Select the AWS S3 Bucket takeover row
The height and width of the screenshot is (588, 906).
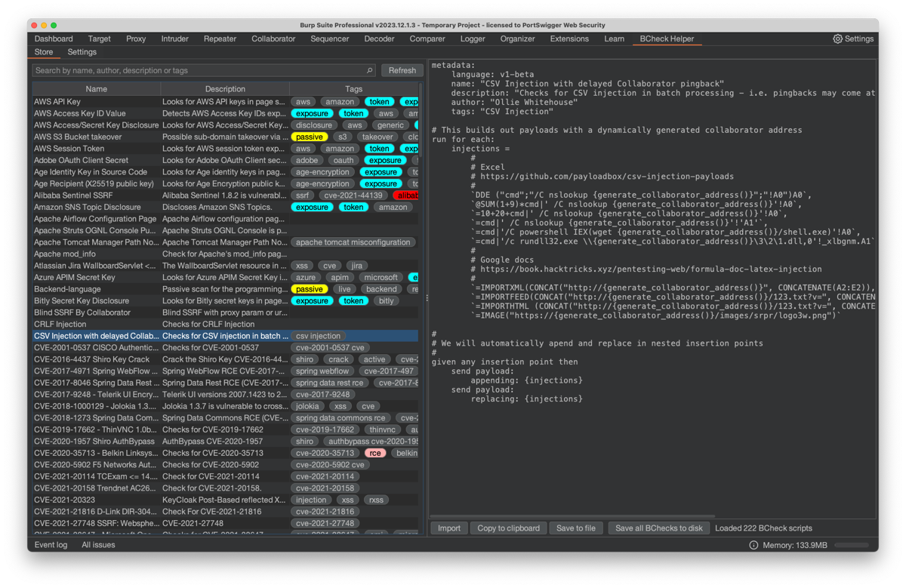225,137
